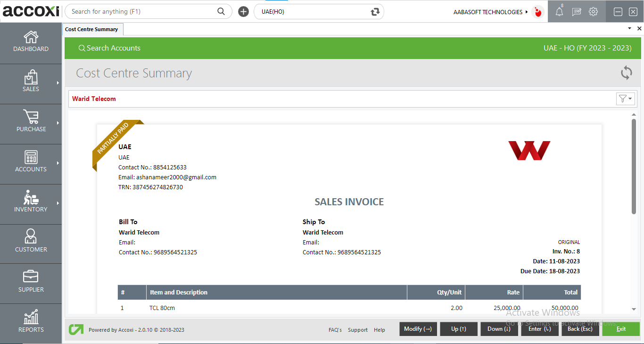
Task: Open the Purchase module icon
Action: coord(31,123)
